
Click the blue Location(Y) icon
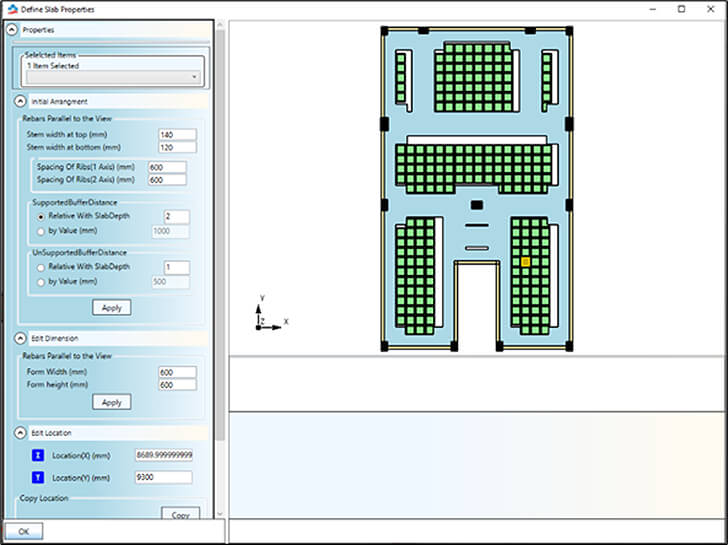(38, 478)
